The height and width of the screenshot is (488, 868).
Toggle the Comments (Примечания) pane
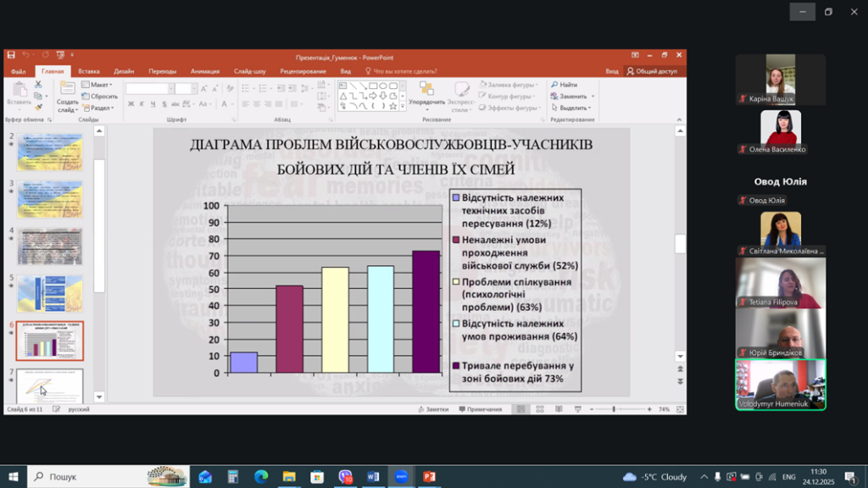click(x=480, y=409)
